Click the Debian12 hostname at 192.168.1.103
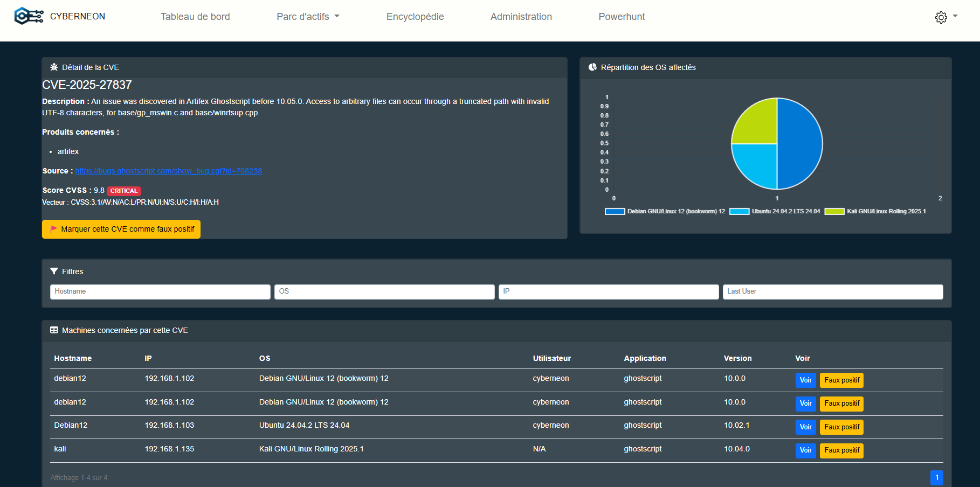The image size is (980, 487). click(71, 425)
